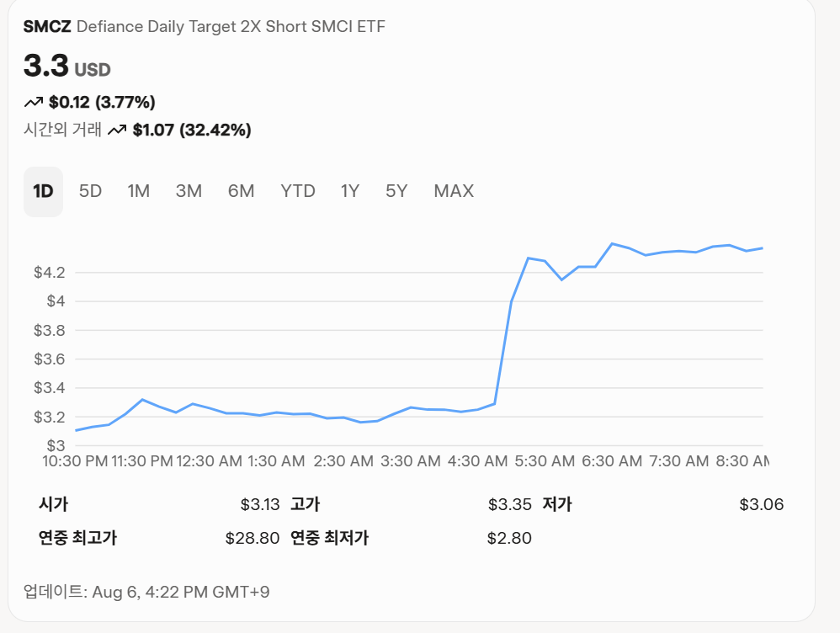Click the 10:30 PM x-axis label
This screenshot has height=633, width=840.
[75, 461]
